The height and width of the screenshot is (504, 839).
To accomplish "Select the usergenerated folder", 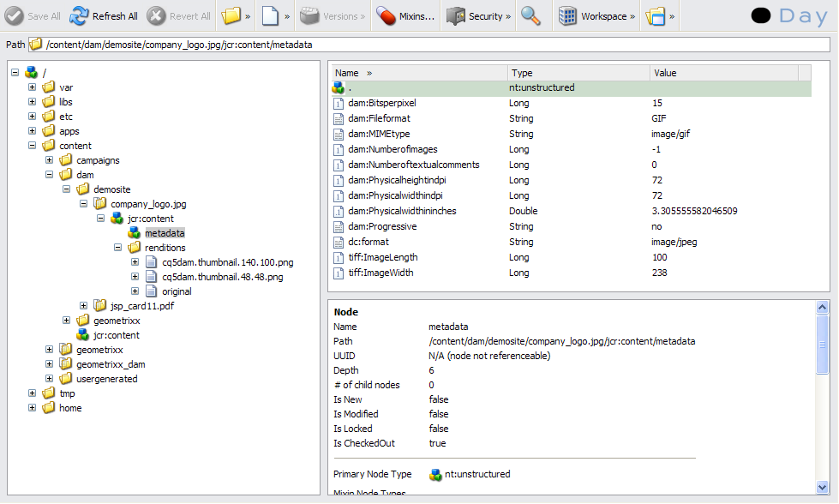I will [x=106, y=379].
